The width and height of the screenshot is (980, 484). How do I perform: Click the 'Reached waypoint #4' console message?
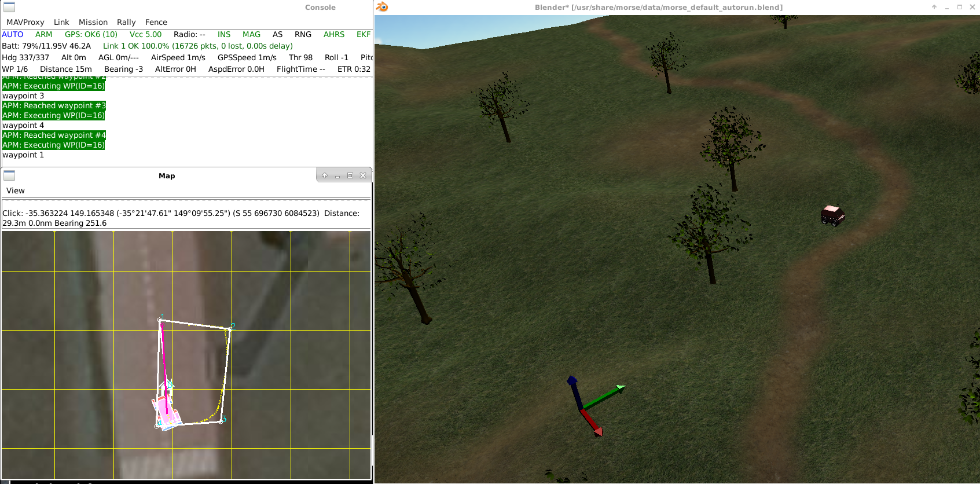(54, 135)
